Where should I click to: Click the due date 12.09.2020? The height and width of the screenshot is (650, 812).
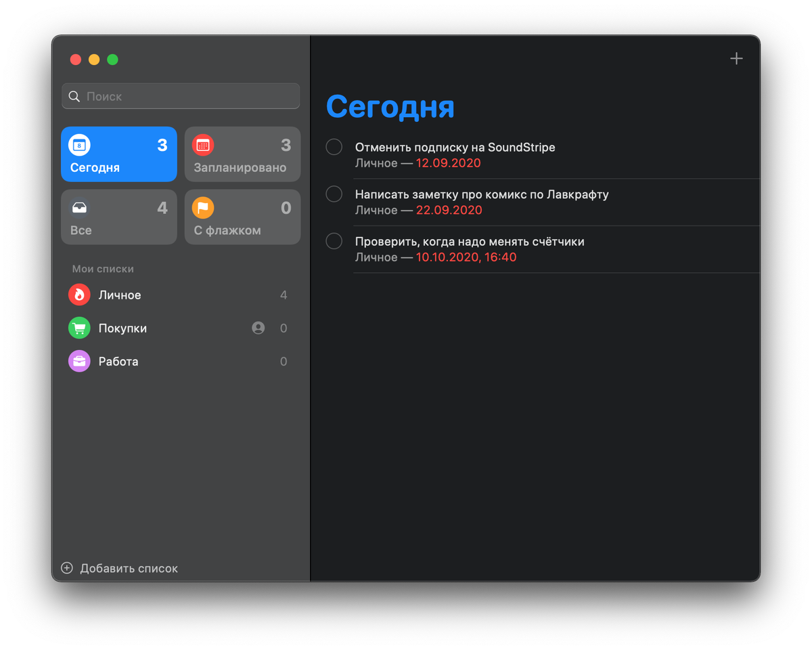pyautogui.click(x=448, y=163)
